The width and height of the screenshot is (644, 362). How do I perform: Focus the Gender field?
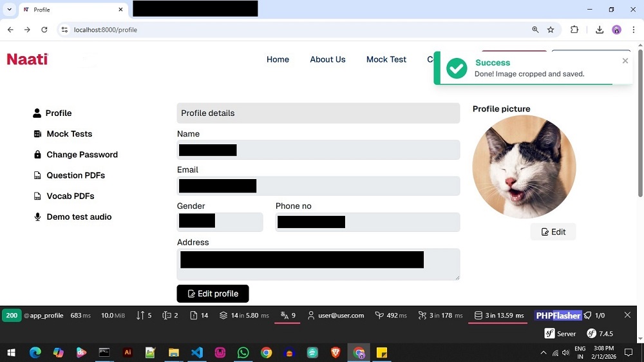[x=220, y=222]
